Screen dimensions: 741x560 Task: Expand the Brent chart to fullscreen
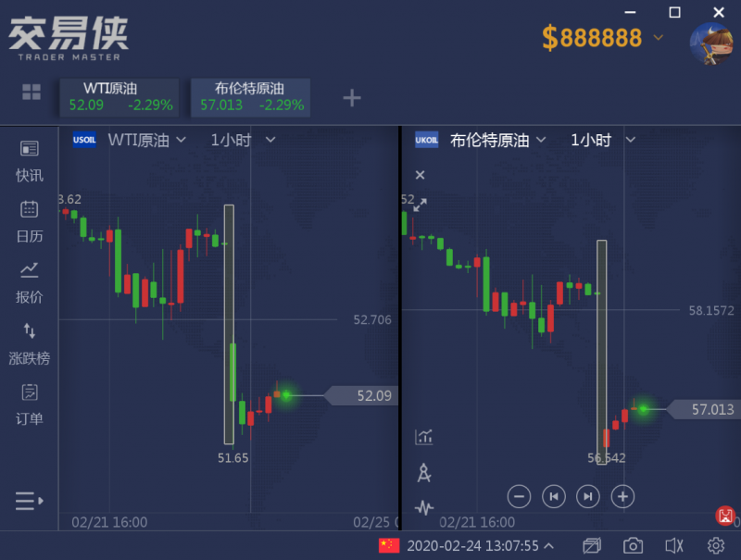click(420, 205)
